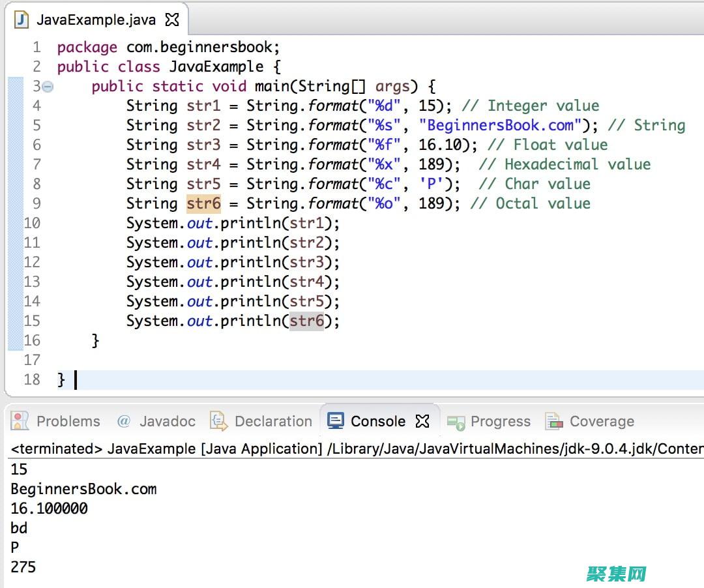The width and height of the screenshot is (704, 588).
Task: Close the JavaExample.java editor tab
Action: pyautogui.click(x=172, y=20)
